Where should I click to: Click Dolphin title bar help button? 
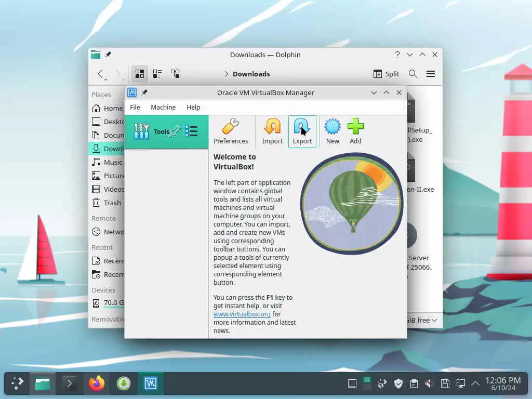click(x=397, y=55)
